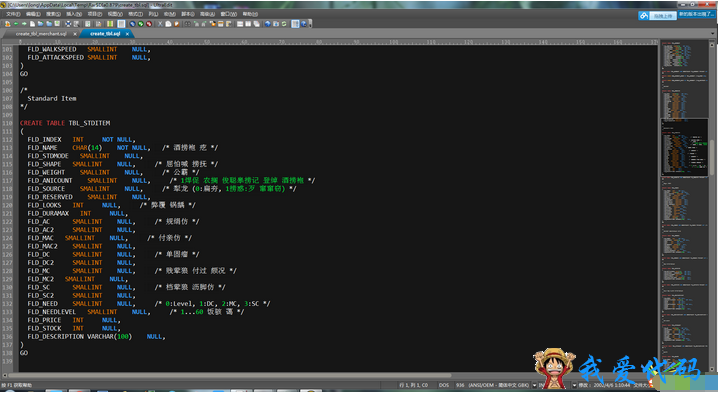Click the green forward arrow toolbar icon

click(24, 24)
